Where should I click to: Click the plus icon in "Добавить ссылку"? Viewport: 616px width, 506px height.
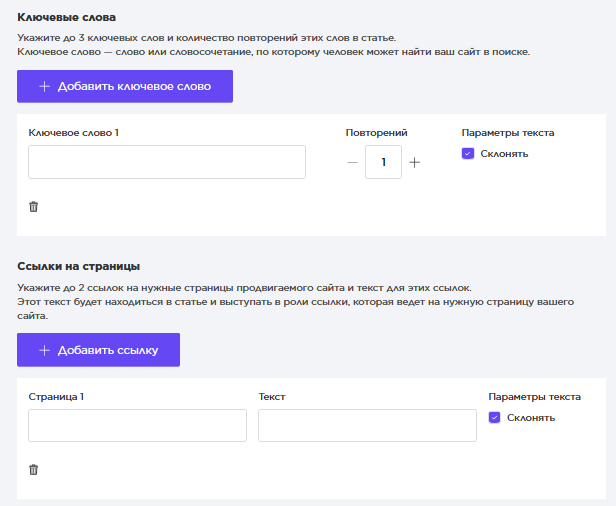pyautogui.click(x=44, y=350)
